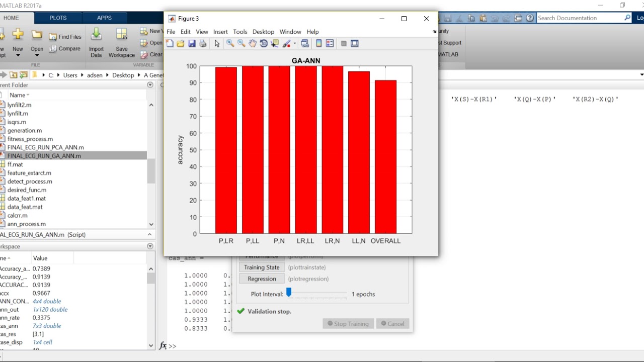Click the Save Workspace button
The image size is (644, 362).
[122, 43]
